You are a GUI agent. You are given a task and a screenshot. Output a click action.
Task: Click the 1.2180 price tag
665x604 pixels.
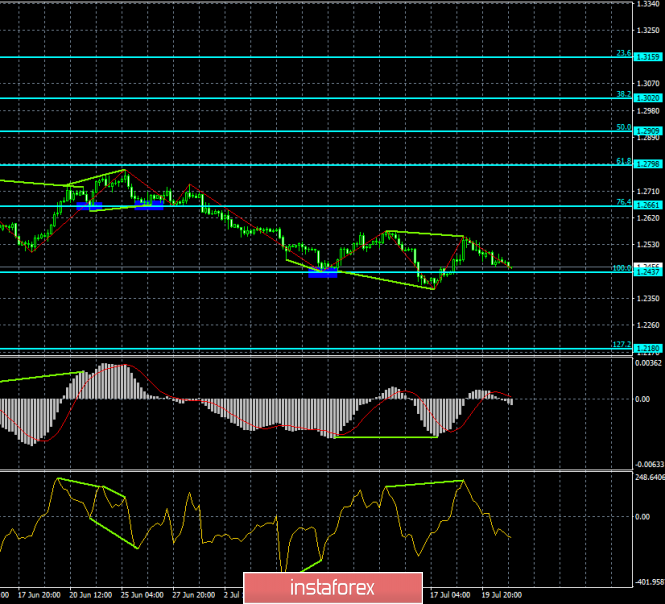click(648, 348)
